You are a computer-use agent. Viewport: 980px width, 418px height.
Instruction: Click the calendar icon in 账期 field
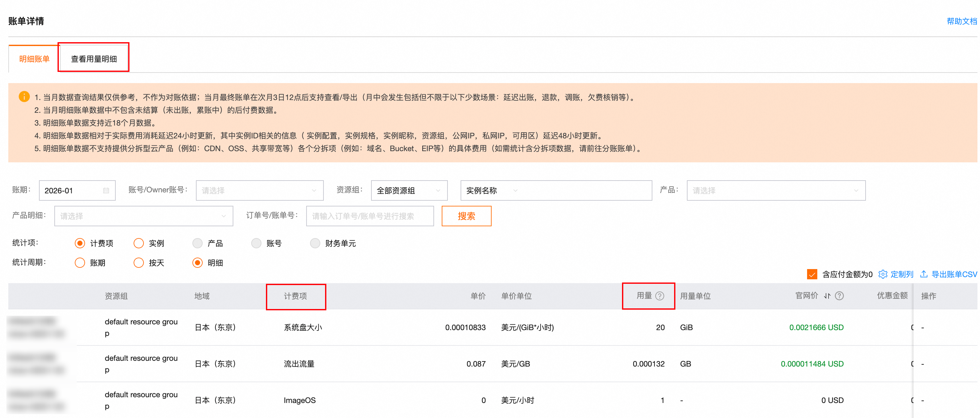[106, 190]
